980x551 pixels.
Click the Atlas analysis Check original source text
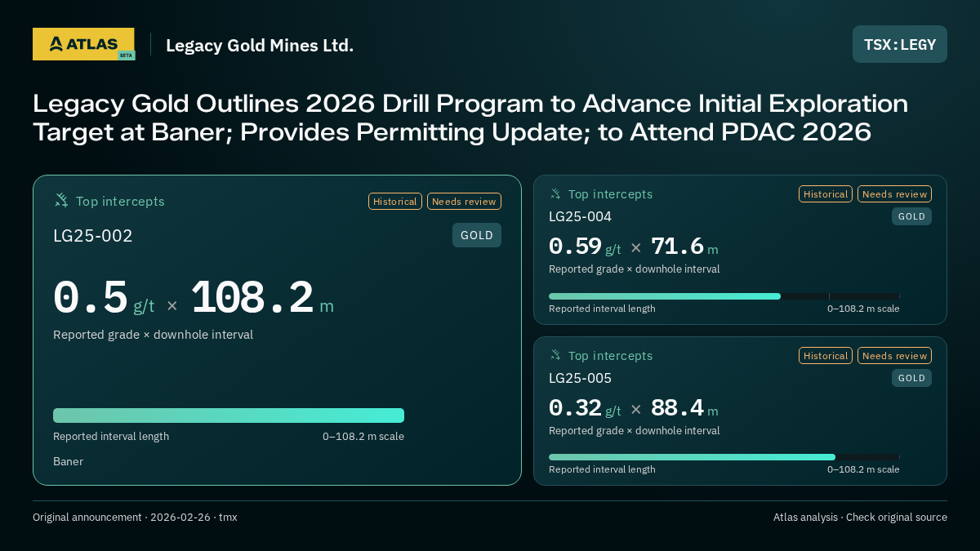tap(860, 517)
